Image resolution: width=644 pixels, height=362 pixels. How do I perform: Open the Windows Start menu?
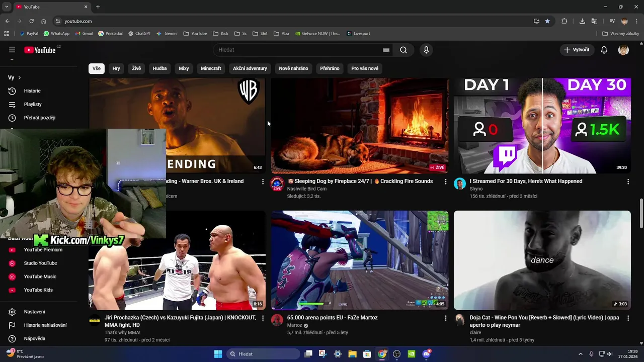[x=218, y=354]
